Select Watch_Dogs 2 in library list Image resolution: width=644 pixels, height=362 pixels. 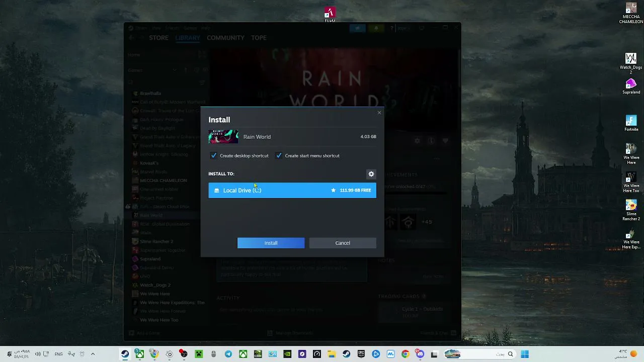[x=155, y=285]
